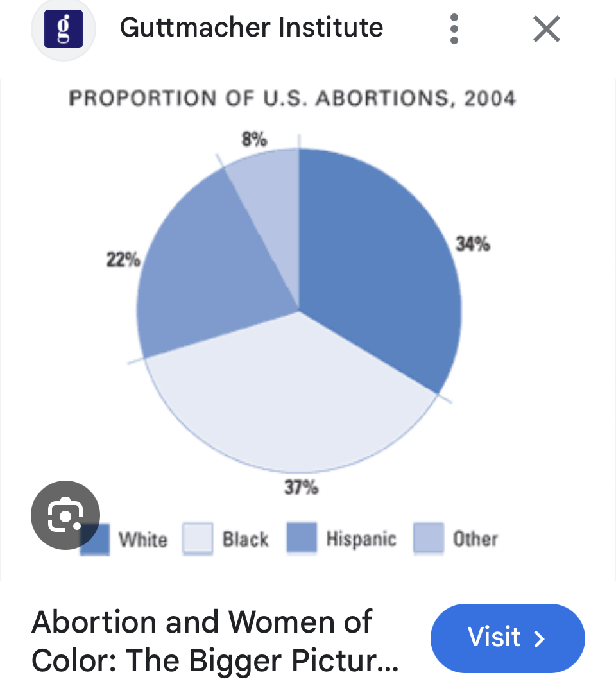Viewport: 616px width, 684px height.
Task: Click the arrow chevron on the Visit button
Action: (x=540, y=638)
